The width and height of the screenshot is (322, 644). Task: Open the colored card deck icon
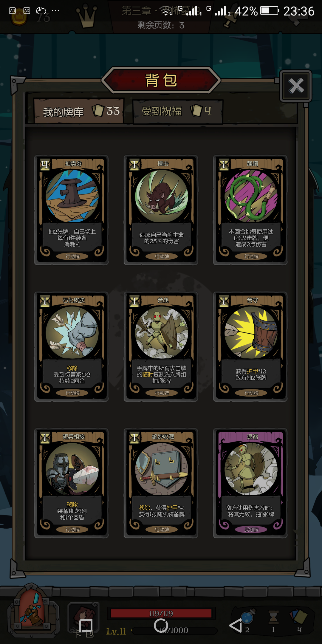tap(298, 617)
